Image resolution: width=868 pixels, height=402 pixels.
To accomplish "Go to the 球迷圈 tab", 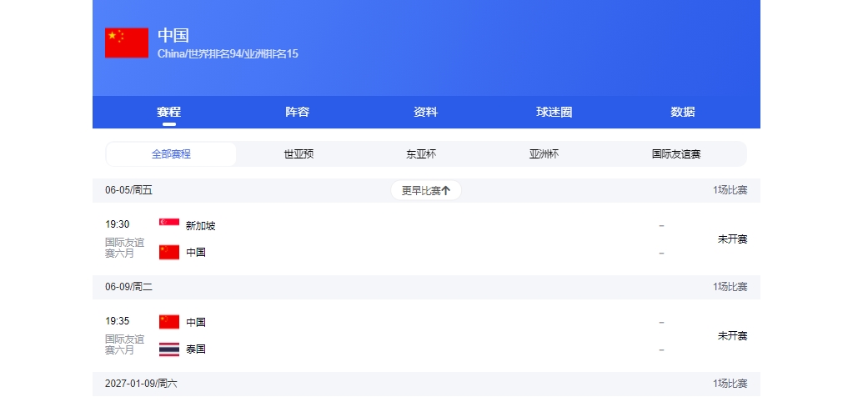I will coord(554,112).
